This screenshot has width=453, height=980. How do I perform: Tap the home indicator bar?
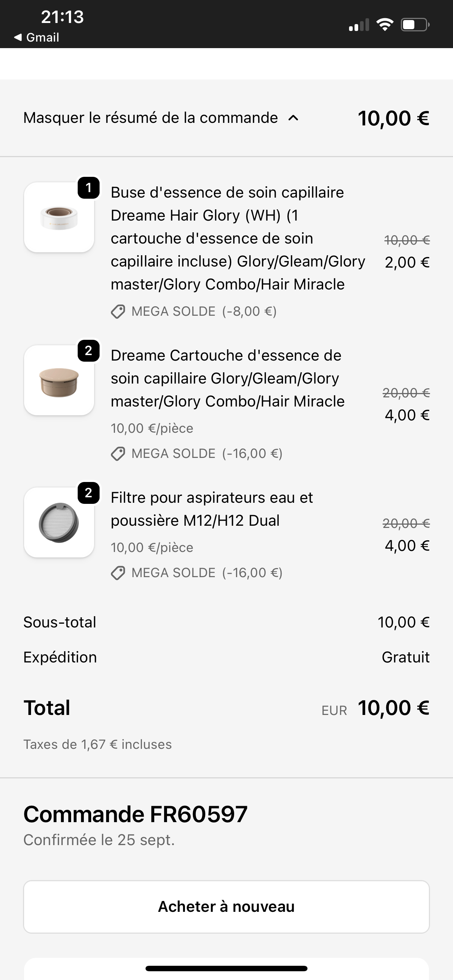click(226, 968)
